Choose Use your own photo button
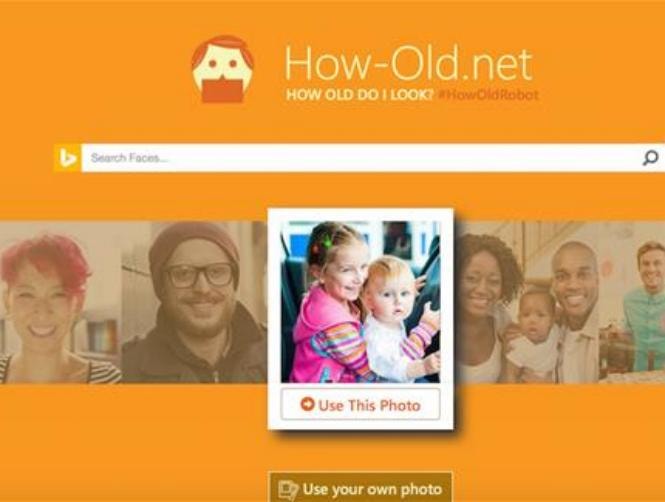665x502 pixels. tap(360, 489)
